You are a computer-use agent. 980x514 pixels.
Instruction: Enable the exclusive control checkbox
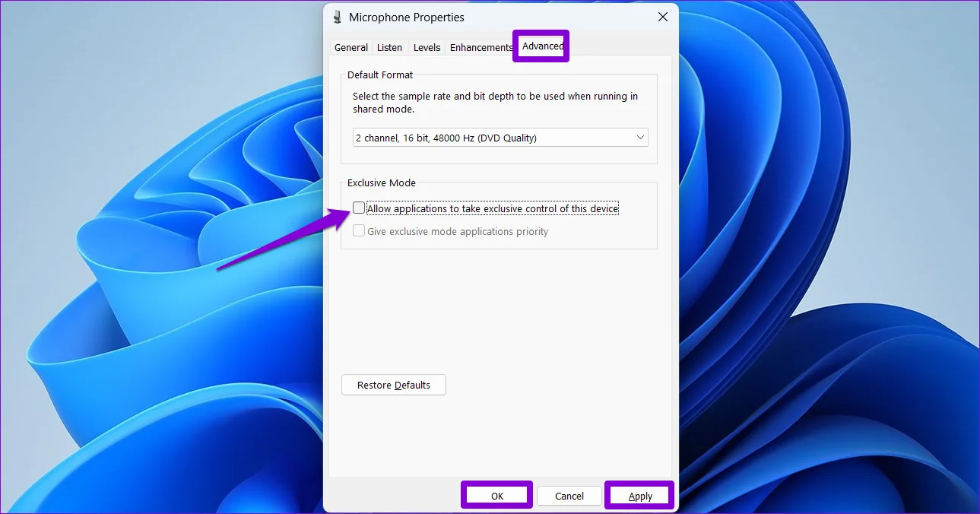tap(359, 208)
